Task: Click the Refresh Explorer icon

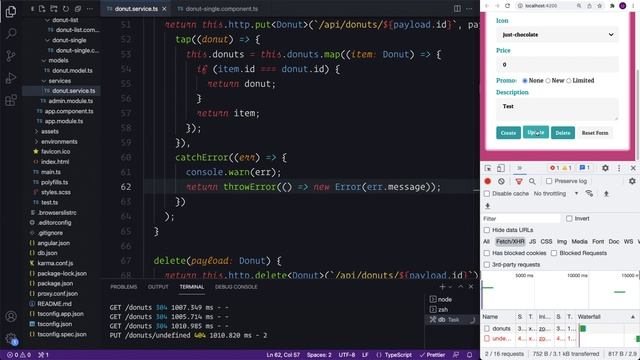Action: [66, 9]
